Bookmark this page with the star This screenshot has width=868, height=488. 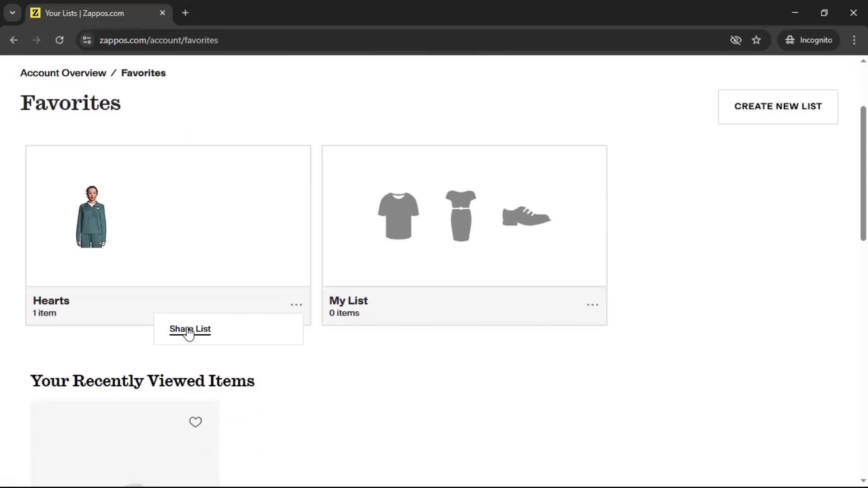(756, 40)
